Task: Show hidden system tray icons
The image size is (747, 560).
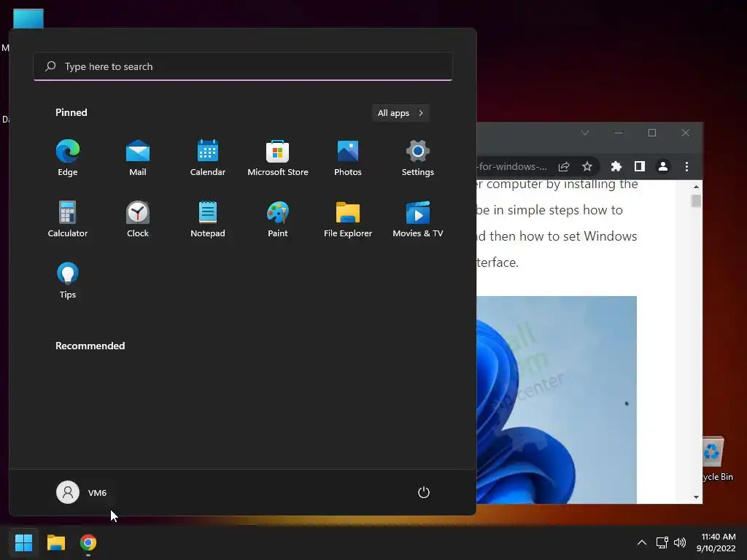Action: coord(642,542)
